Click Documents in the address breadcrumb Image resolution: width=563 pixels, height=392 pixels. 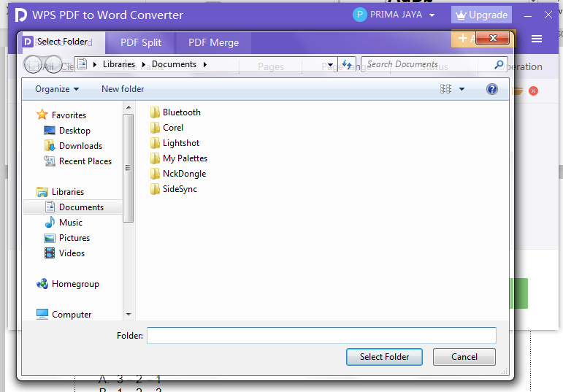[174, 64]
